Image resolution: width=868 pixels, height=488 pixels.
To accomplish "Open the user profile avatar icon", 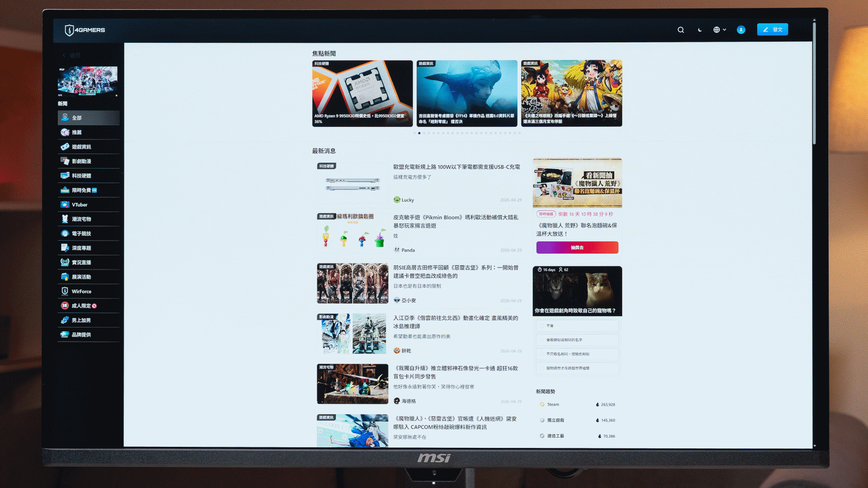I will tap(741, 30).
